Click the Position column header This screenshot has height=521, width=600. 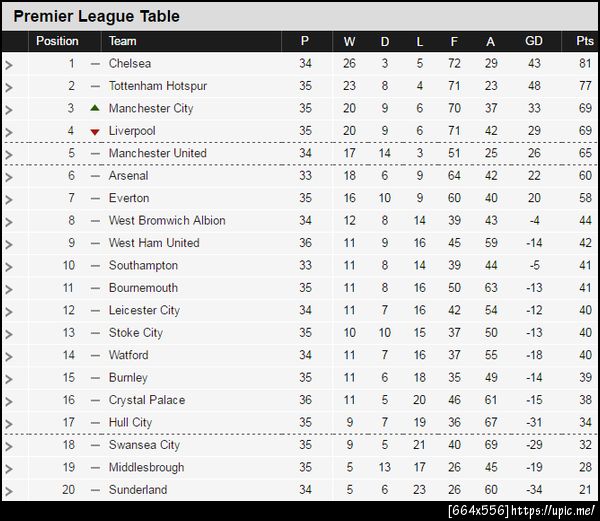click(x=57, y=41)
